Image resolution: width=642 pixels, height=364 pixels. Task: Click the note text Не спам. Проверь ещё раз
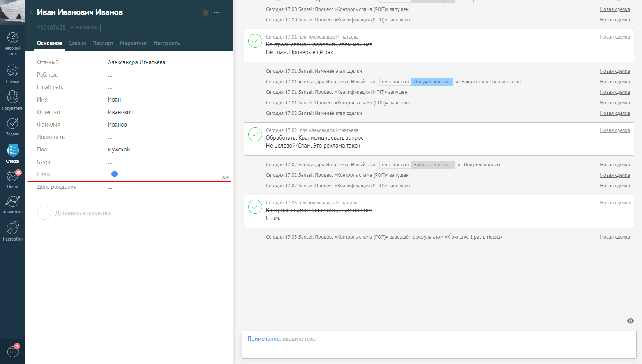click(299, 52)
